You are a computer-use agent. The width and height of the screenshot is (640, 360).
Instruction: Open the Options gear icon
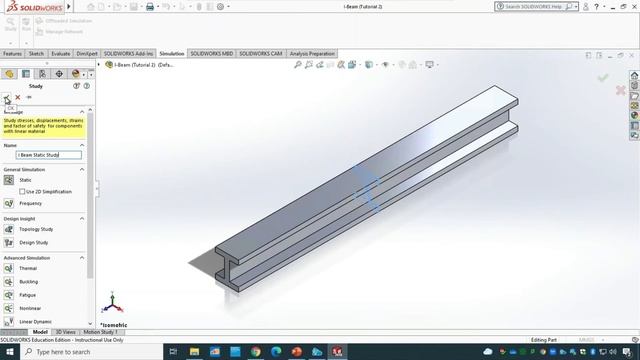tap(220, 7)
